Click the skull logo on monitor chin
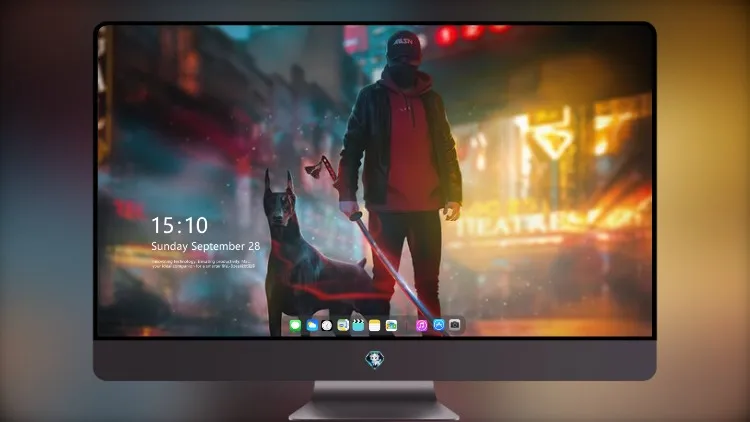 (375, 360)
